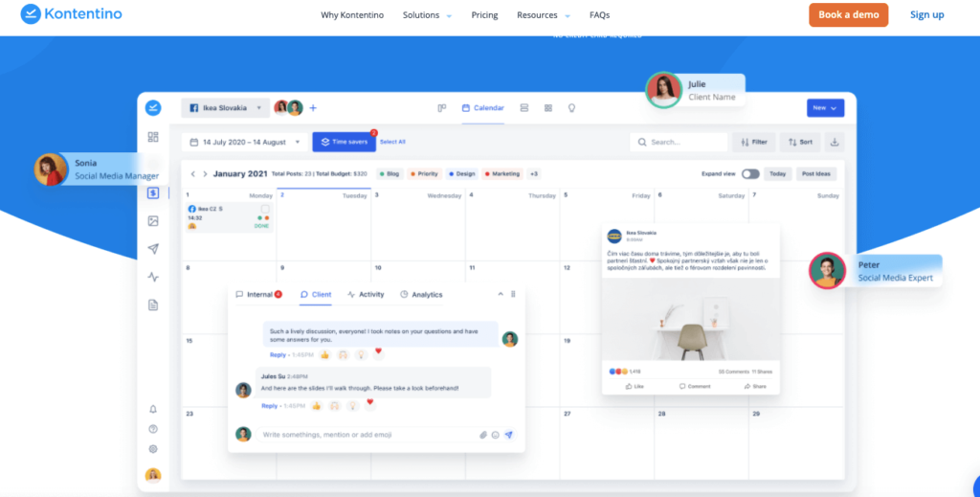
Task: Send the comment with the paper plane icon
Action: tap(509, 435)
